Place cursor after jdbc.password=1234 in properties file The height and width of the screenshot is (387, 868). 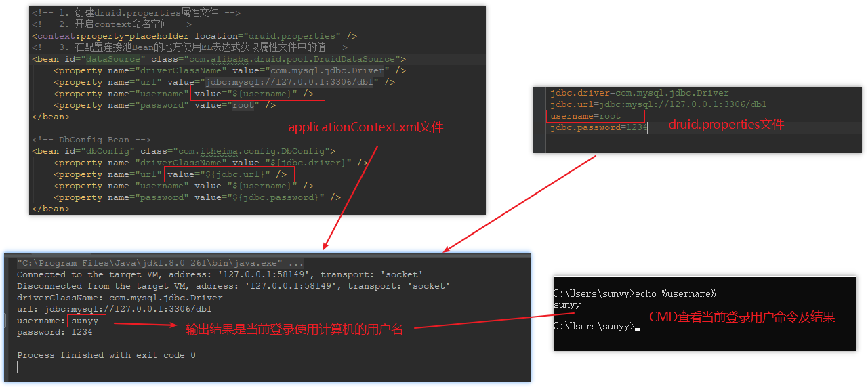click(648, 127)
